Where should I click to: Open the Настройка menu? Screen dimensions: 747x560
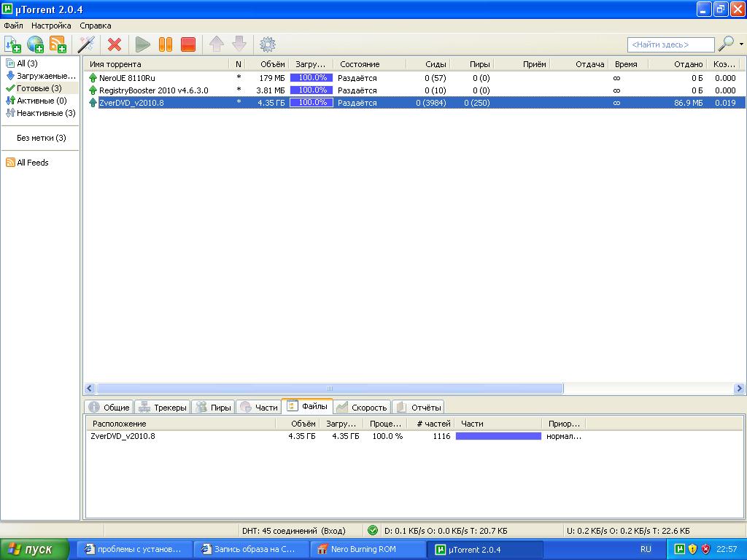click(51, 26)
